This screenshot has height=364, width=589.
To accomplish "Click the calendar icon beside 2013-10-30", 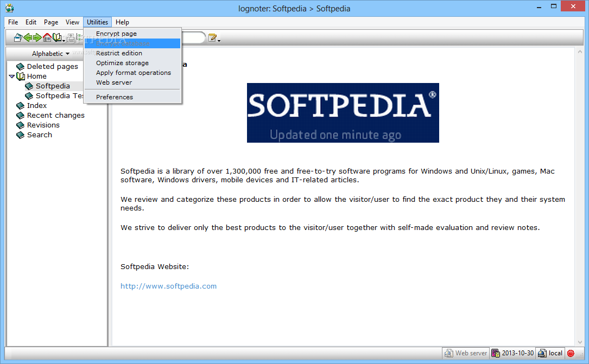I will tap(496, 353).
